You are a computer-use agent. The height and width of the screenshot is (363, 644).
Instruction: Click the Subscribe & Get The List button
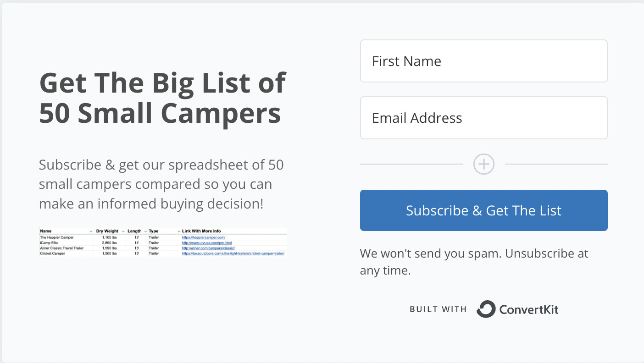[x=483, y=210]
